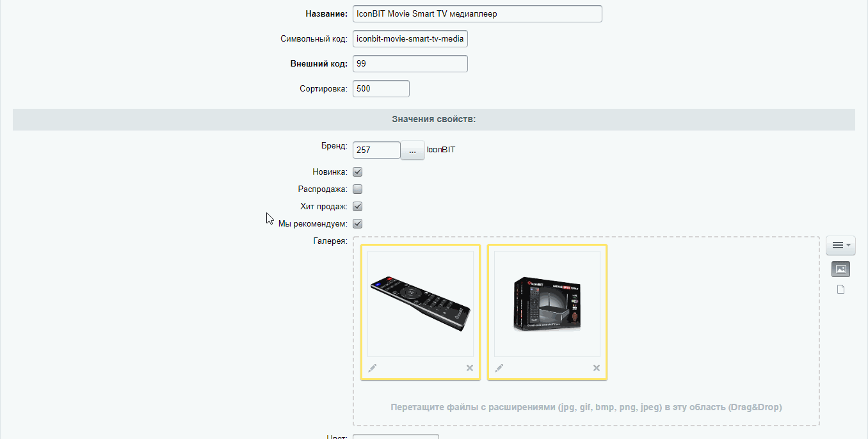Focus the Название input field
The height and width of the screenshot is (439, 868).
click(x=478, y=14)
